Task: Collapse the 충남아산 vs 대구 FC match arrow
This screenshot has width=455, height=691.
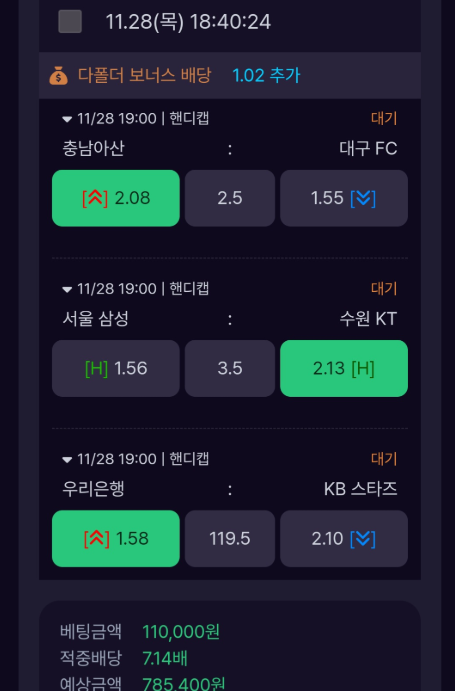Action: click(x=67, y=119)
